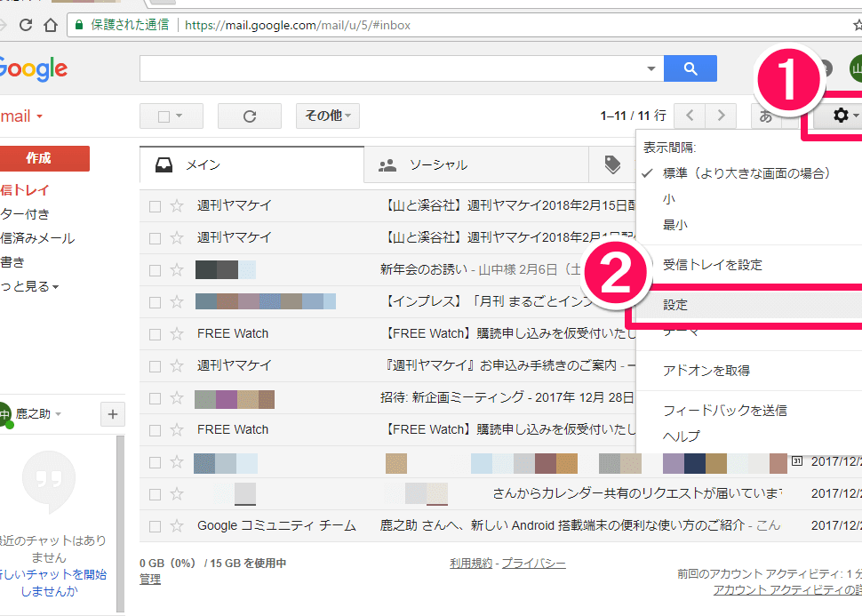Open the settings gear menu
Screen dimensions: 862x616
(839, 116)
